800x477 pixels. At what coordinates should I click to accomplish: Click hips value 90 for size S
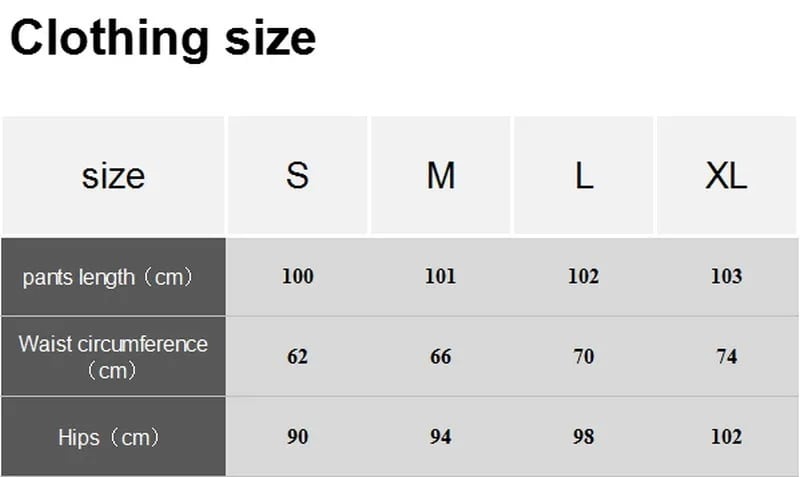(297, 437)
